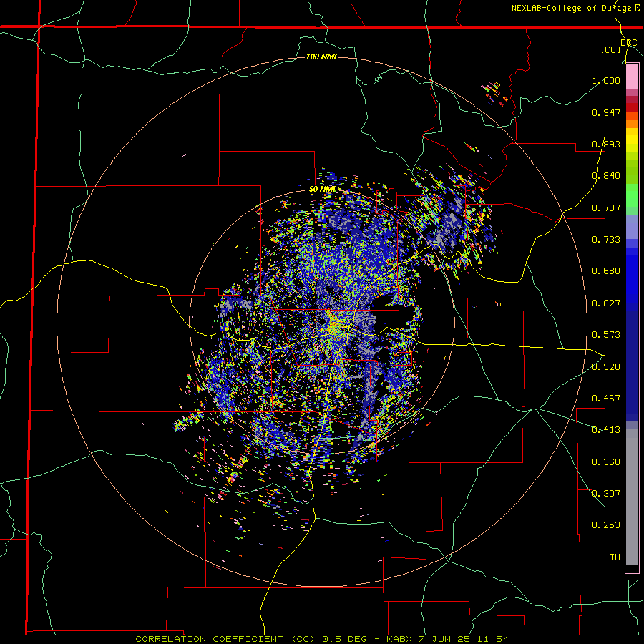The height and width of the screenshot is (644, 644).
Task: Pick the red segment of the color bar
Action: click(x=632, y=107)
